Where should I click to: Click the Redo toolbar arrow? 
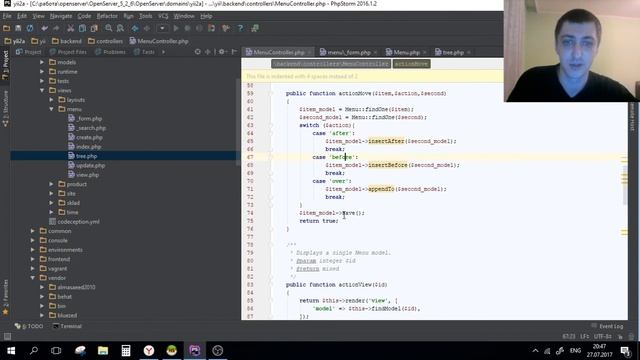[56, 28]
